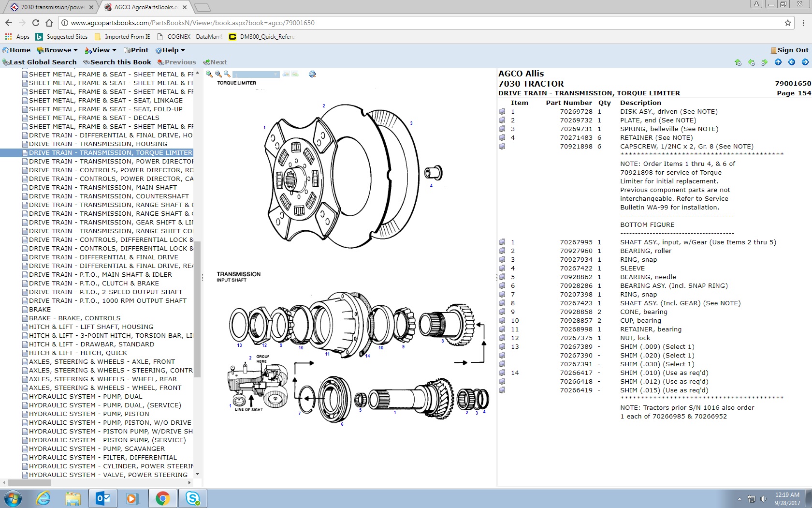Add part 70269728 to cart icon
This screenshot has width=812, height=508.
[502, 111]
